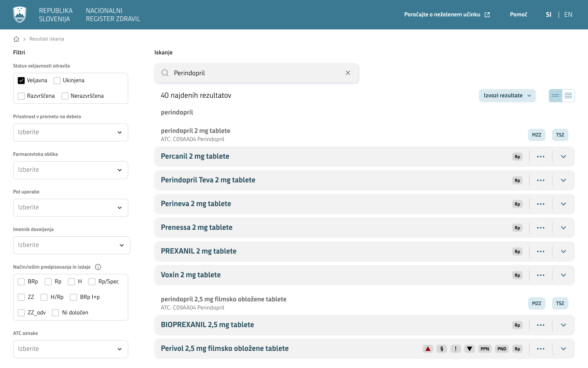
Task: Click exclamation mark badge on Perivol row
Action: point(456,349)
